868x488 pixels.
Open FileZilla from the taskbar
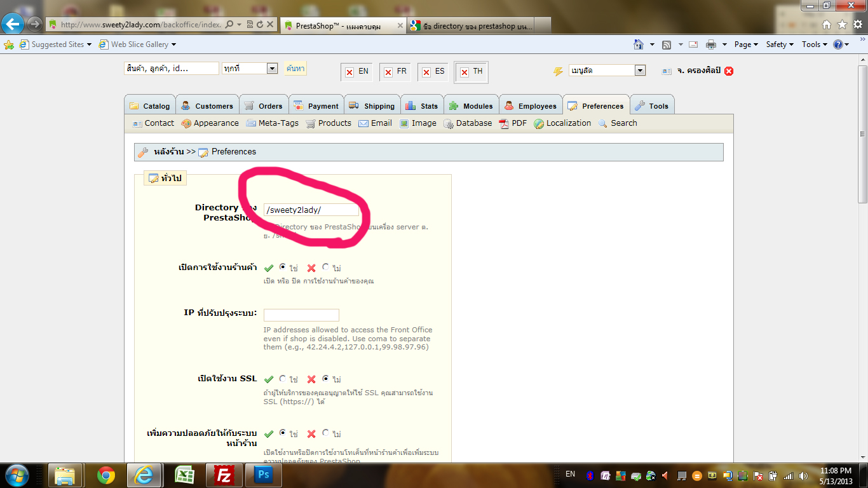coord(224,475)
